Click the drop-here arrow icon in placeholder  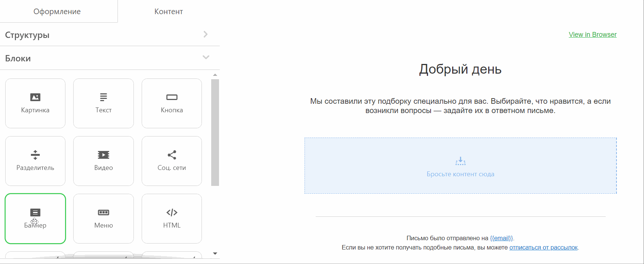pyautogui.click(x=461, y=161)
